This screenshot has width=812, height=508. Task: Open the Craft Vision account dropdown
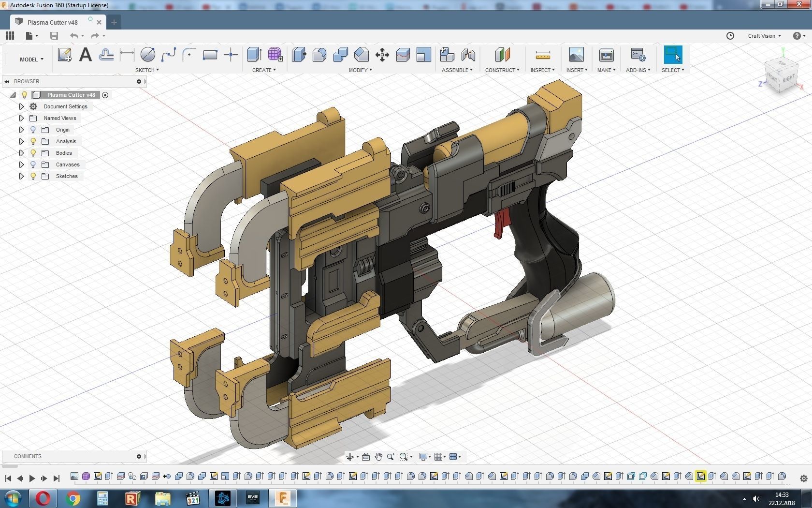pos(764,36)
